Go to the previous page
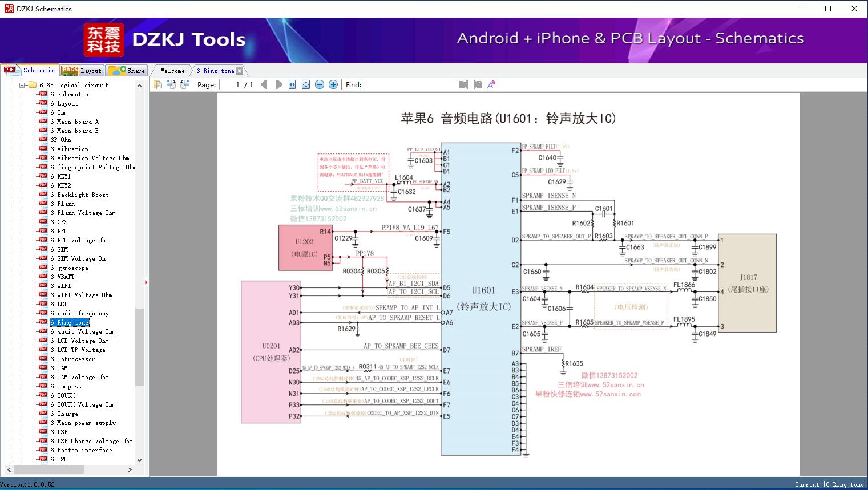868x490 pixels. (264, 84)
